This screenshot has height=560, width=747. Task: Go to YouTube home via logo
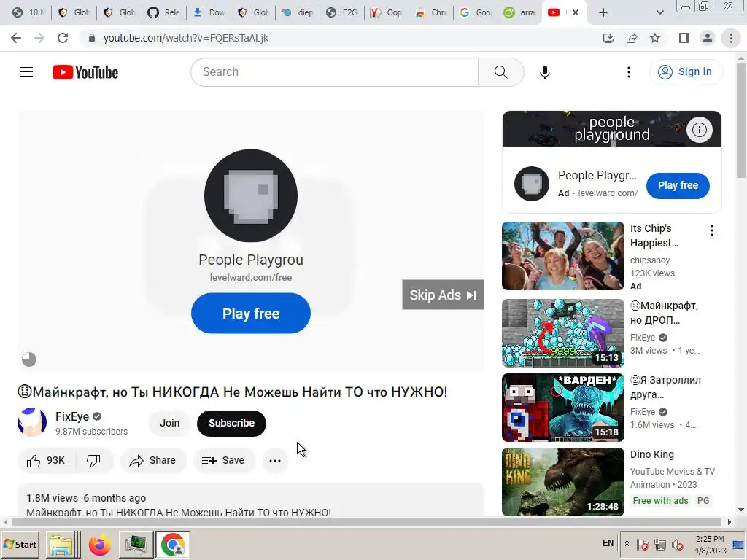(85, 72)
